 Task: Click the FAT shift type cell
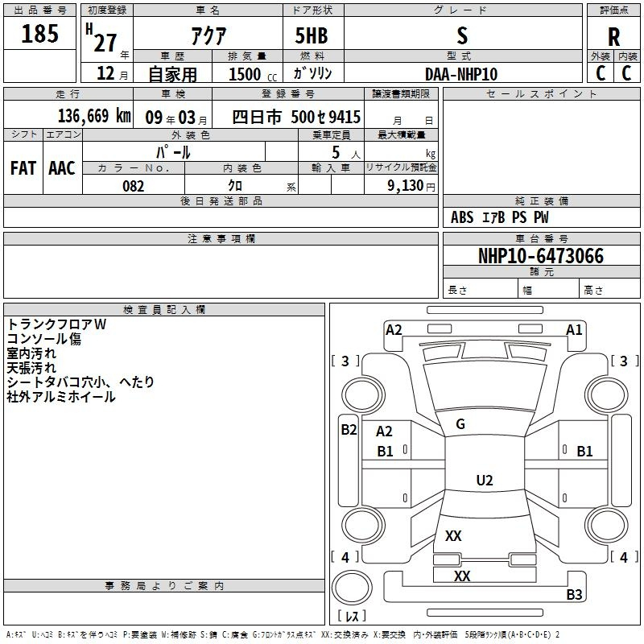[x=23, y=167]
